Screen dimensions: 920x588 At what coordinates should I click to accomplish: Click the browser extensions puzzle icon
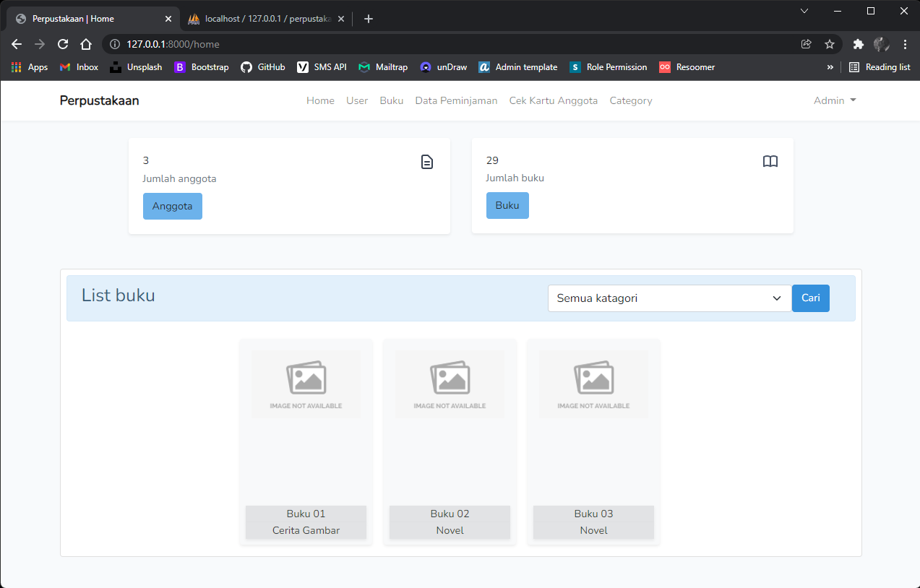pyautogui.click(x=858, y=44)
